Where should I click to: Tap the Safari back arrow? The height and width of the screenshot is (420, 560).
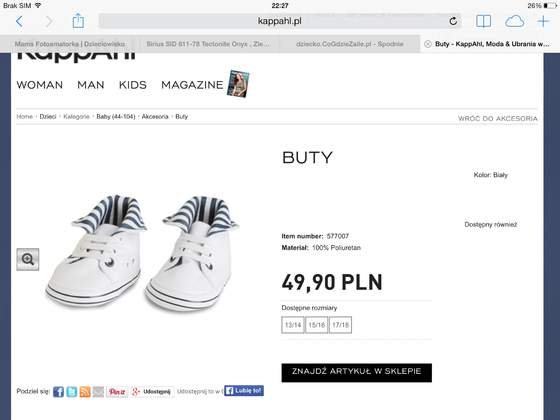[19, 21]
